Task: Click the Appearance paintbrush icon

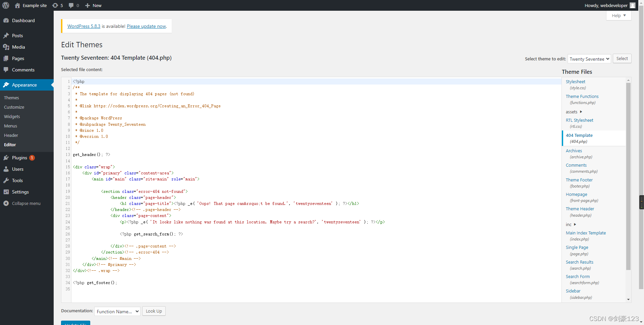Action: [x=6, y=85]
